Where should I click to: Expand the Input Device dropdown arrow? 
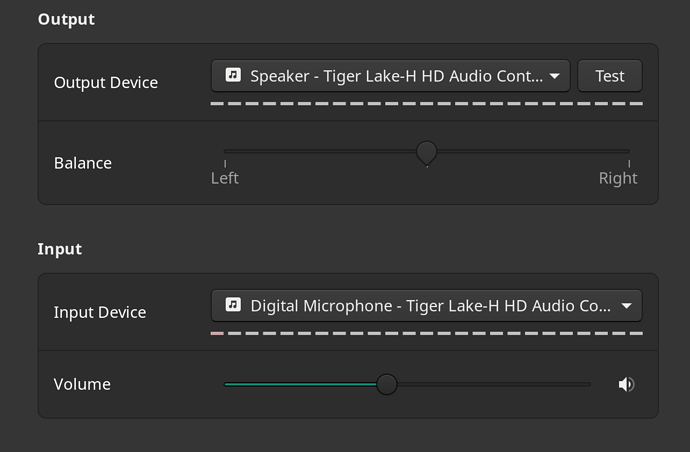coord(627,305)
